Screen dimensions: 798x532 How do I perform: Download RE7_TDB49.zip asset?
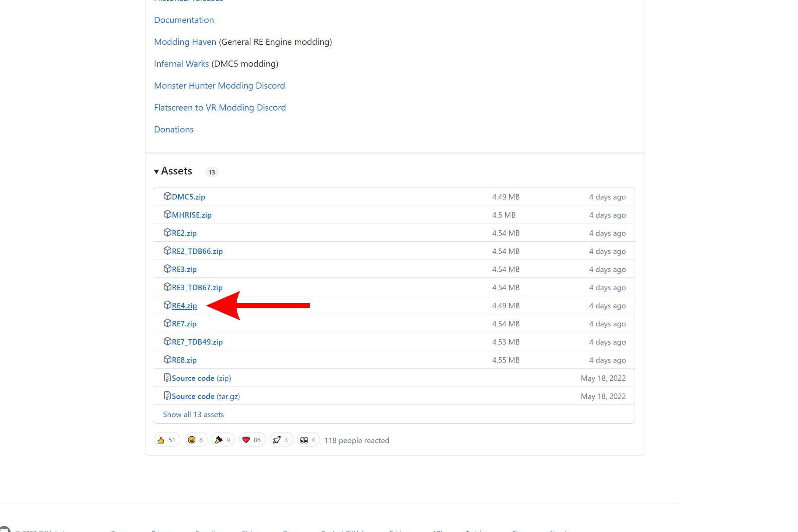pyautogui.click(x=197, y=342)
